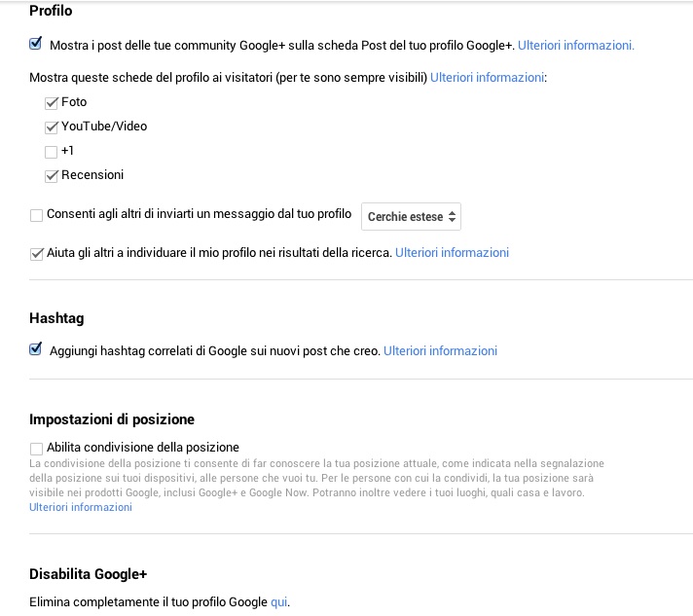
Task: Open 'Ulteriori informazioni' link about search results
Action: [452, 253]
